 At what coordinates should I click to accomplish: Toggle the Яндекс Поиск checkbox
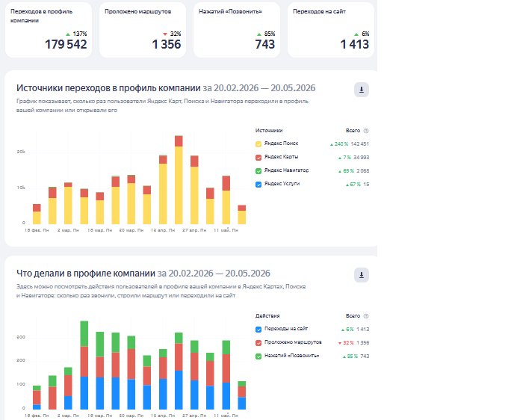coord(258,144)
